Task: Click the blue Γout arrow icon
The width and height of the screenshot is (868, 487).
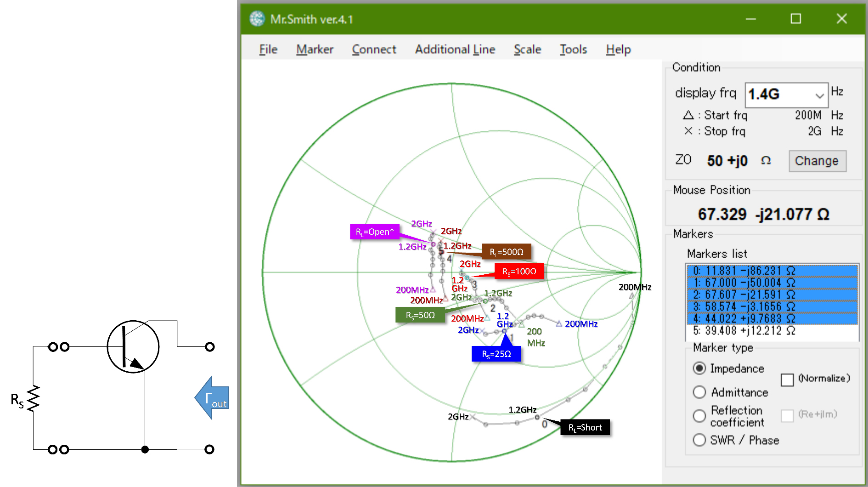Action: coord(212,398)
